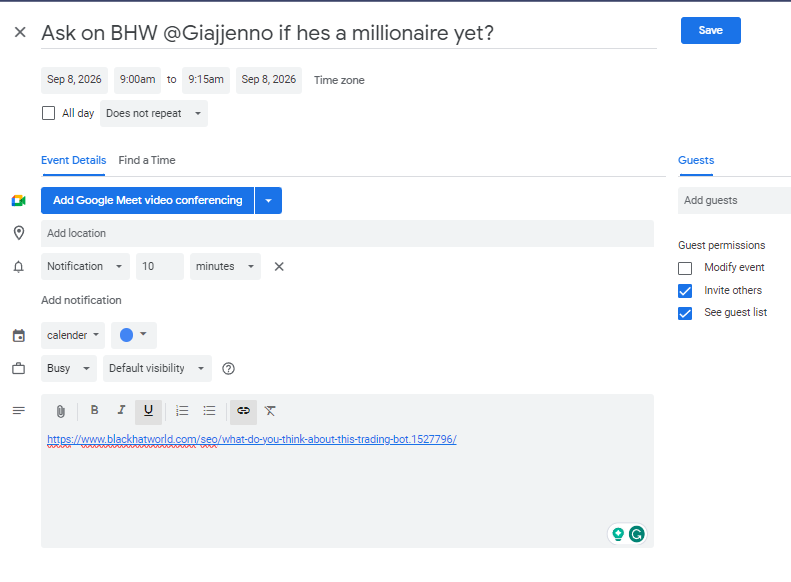Open the 9:15am end time picker
This screenshot has height=582, width=791.
(x=206, y=80)
